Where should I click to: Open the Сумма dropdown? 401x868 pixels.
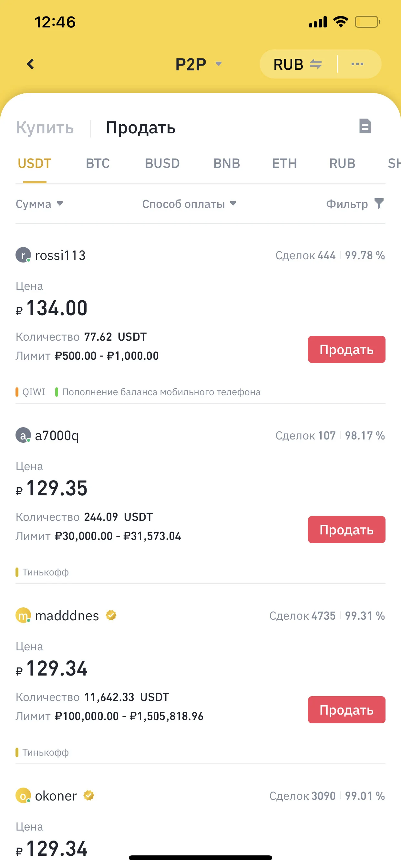(x=39, y=204)
